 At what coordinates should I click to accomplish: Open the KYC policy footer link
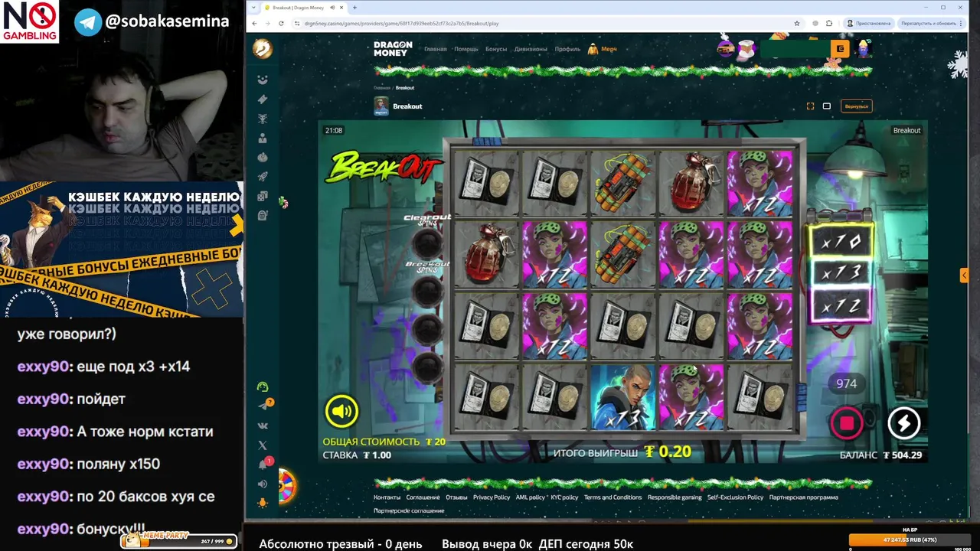click(564, 497)
